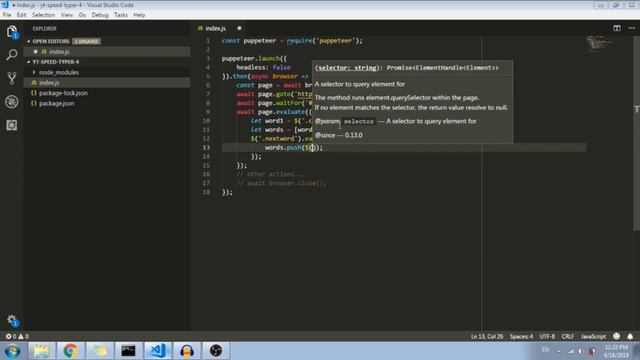Image resolution: width=640 pixels, height=360 pixels.
Task: Open the View menu
Action: coord(67,15)
